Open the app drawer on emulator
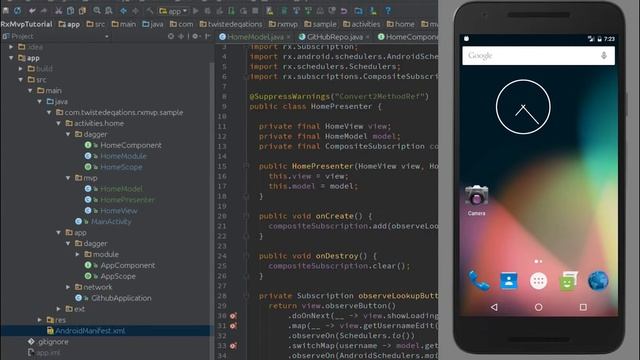The height and width of the screenshot is (360, 640). click(x=538, y=281)
